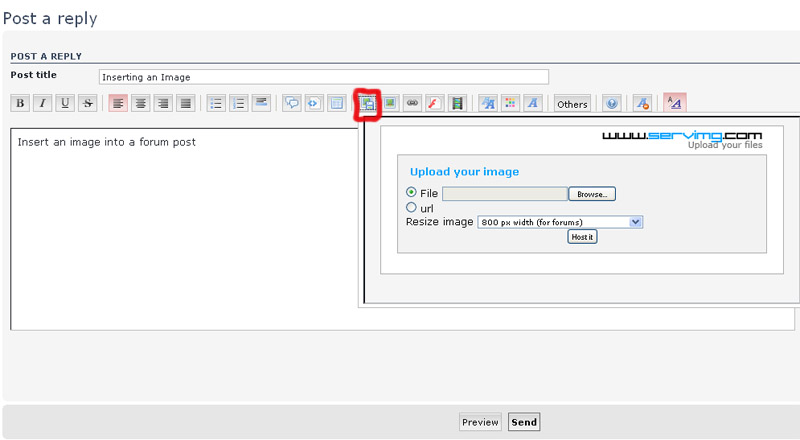800x440 pixels.
Task: Align text to the left
Action: [118, 104]
